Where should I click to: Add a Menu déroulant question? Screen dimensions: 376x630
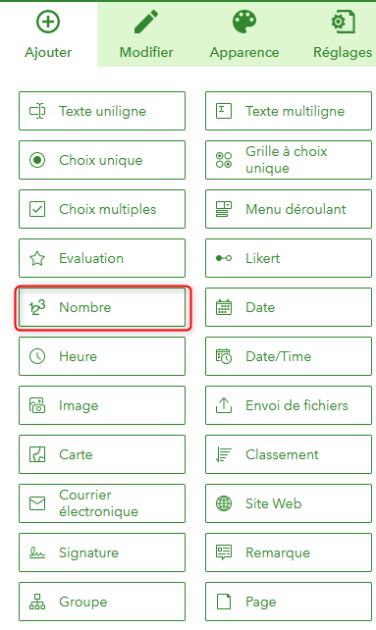(x=288, y=209)
